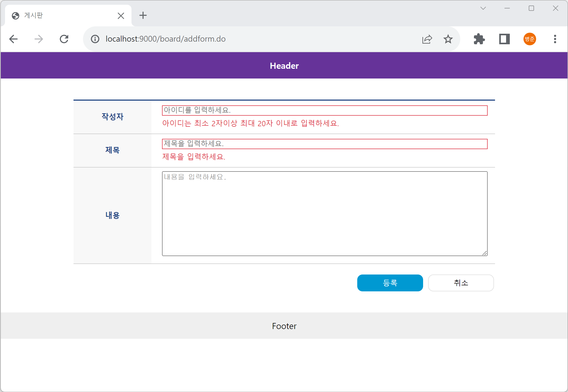Image resolution: width=568 pixels, height=392 pixels.
Task: Toggle the browser side panel
Action: click(504, 39)
